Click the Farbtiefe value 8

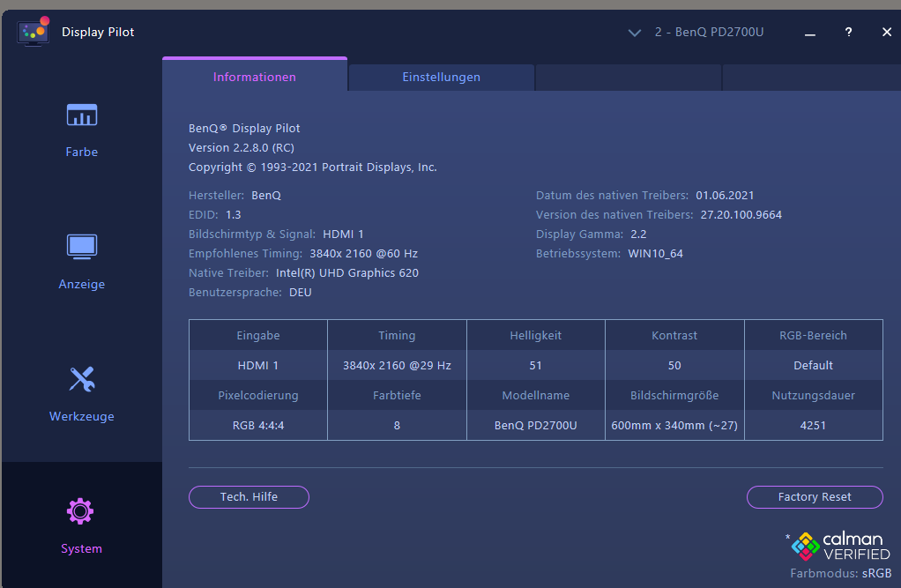[x=397, y=426]
